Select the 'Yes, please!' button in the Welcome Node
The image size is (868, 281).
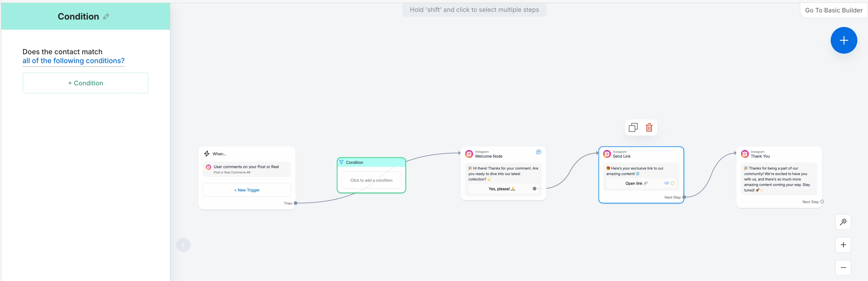click(x=502, y=189)
